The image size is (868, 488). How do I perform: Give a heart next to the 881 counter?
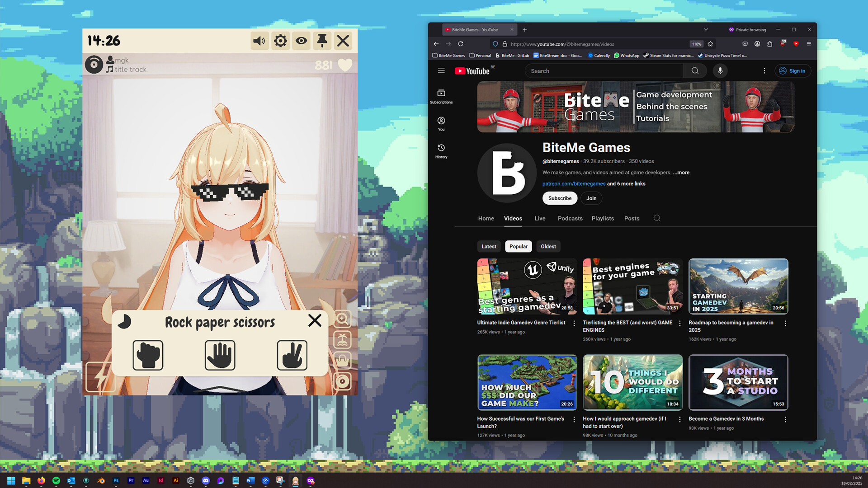point(344,66)
